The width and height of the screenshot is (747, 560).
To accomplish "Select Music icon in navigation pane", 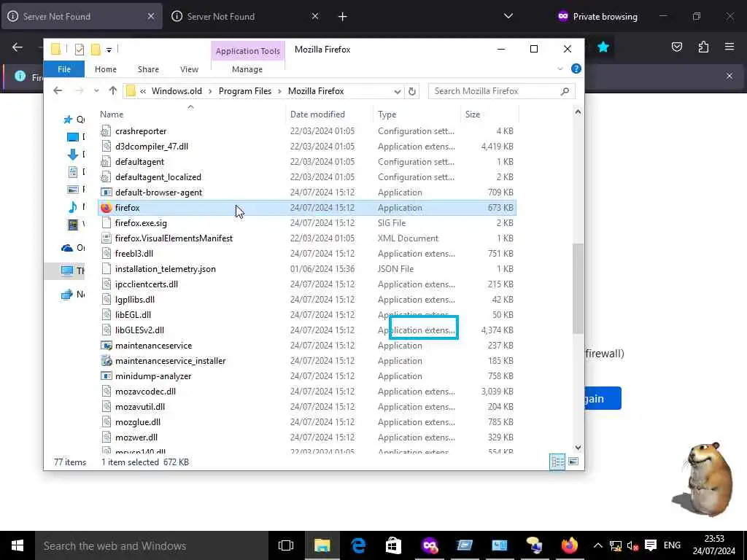I will click(73, 206).
